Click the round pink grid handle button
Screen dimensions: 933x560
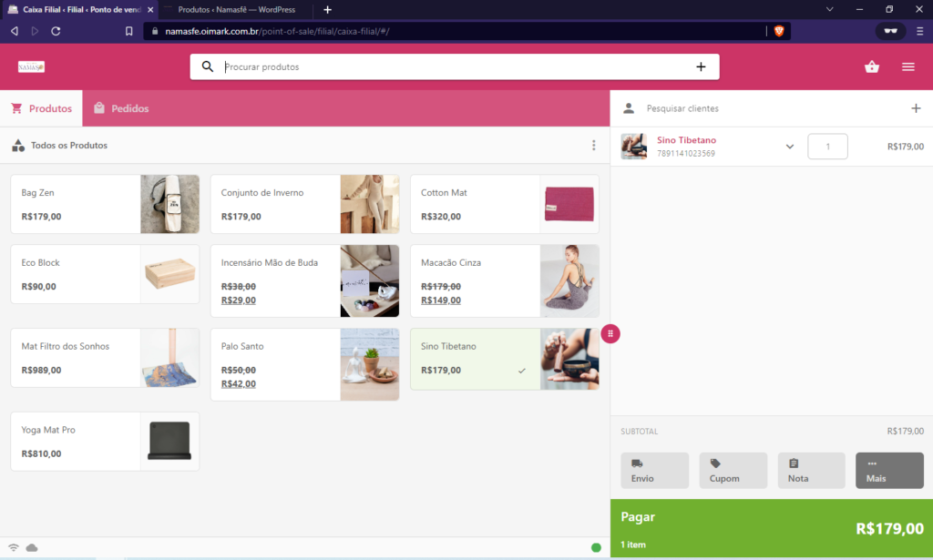pos(610,333)
